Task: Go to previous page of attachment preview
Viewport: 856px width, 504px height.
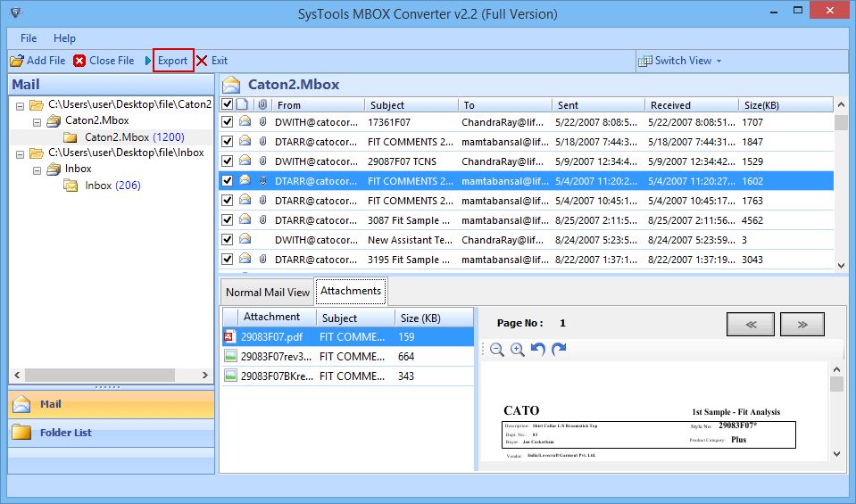Action: click(x=750, y=325)
